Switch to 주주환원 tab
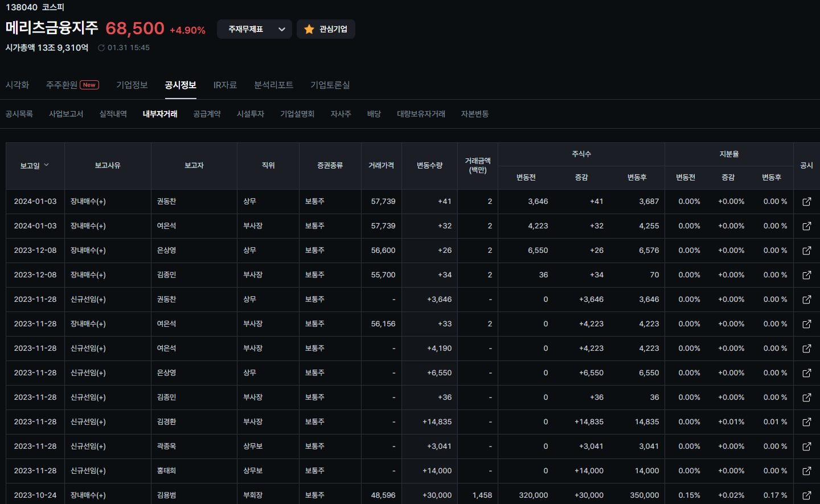 (x=61, y=85)
